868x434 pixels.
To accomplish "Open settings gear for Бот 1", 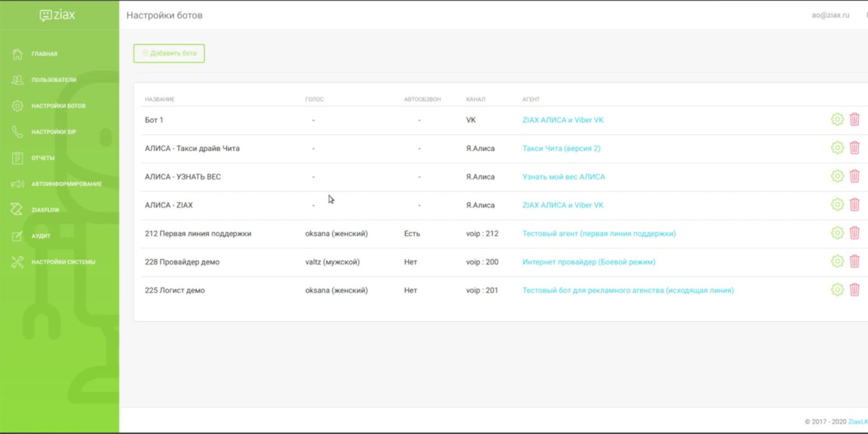I will 837,119.
